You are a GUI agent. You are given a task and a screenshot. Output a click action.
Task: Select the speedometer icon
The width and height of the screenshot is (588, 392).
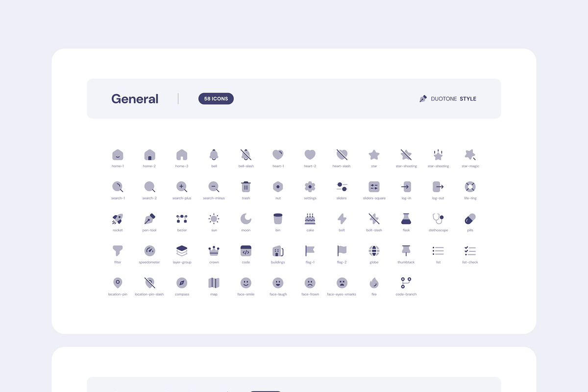coord(149,251)
